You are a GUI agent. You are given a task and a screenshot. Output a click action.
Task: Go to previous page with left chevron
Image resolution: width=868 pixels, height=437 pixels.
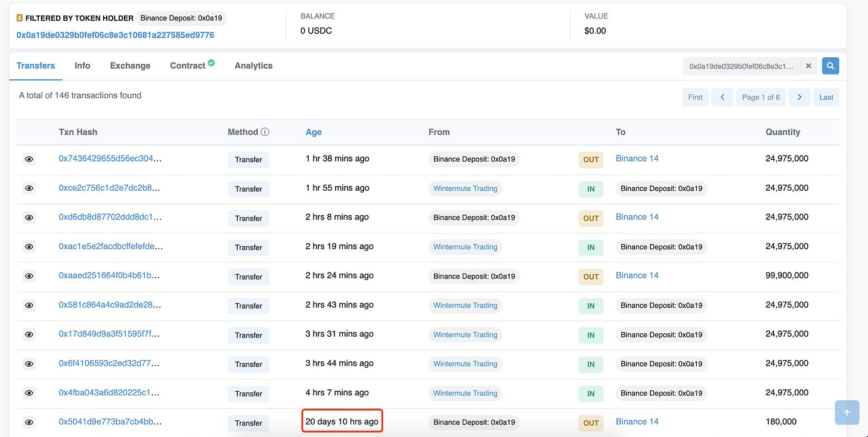pos(723,97)
